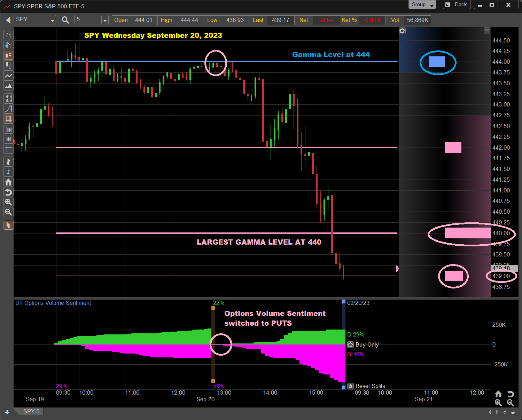Click the small four-cell grid icon
The image size is (522, 420).
click(8, 139)
